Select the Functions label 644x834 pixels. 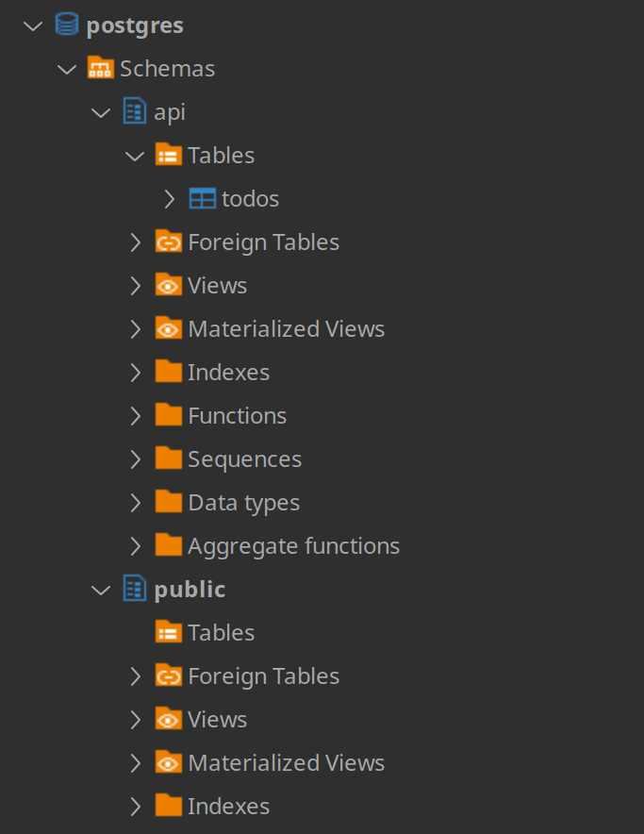pyautogui.click(x=238, y=416)
